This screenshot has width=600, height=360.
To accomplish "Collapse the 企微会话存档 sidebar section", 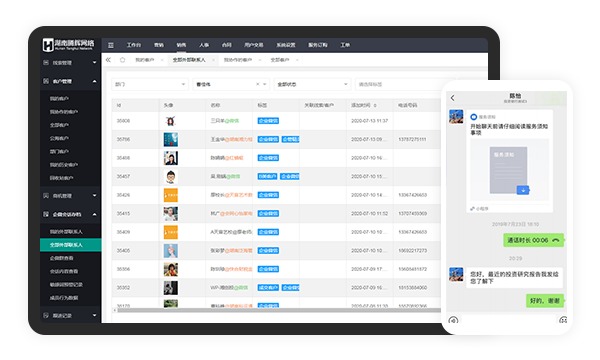I will point(95,214).
